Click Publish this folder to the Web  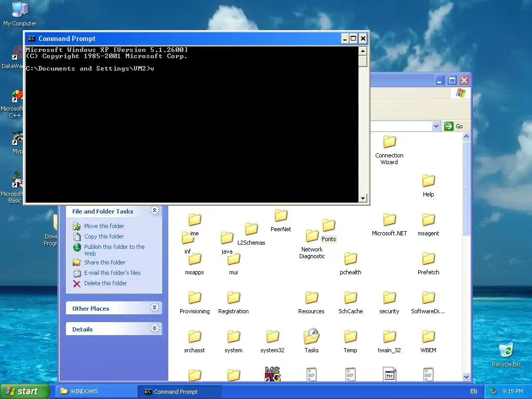[x=114, y=250]
